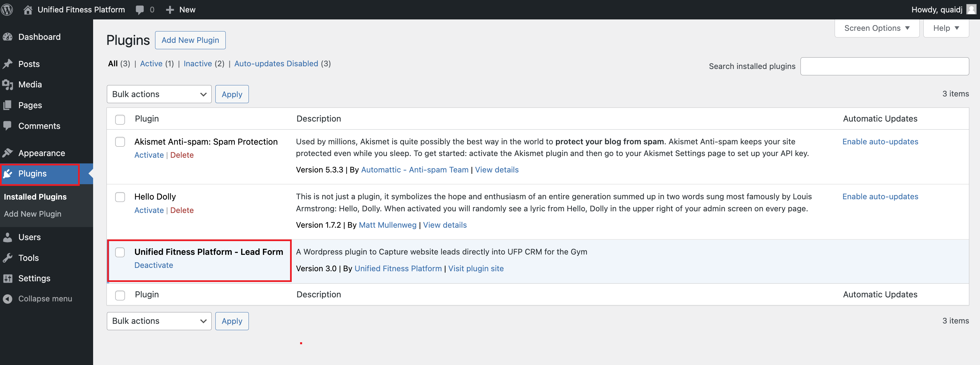The width and height of the screenshot is (980, 365).
Task: Filter plugins by Inactive
Action: pos(198,64)
